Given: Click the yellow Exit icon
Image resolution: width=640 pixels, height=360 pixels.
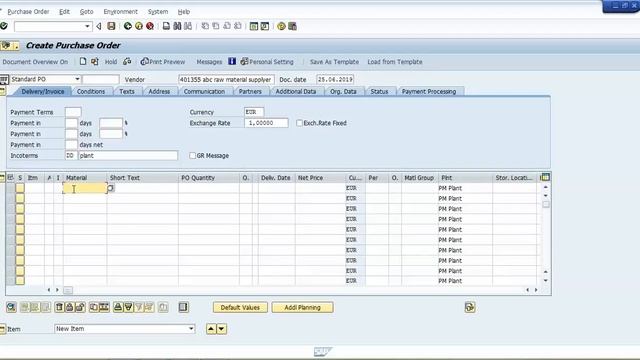Looking at the screenshot, I should pyautogui.click(x=139, y=26).
